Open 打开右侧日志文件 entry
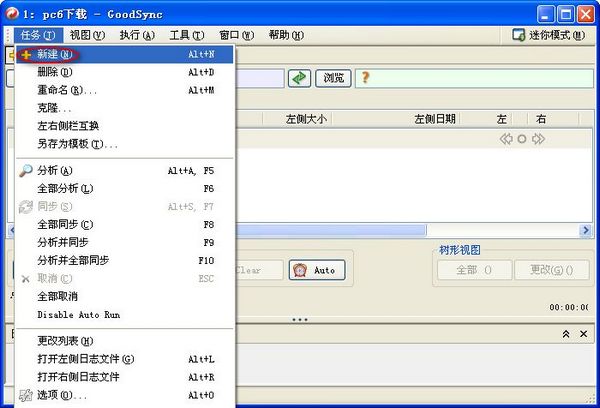The height and width of the screenshot is (408, 600). [x=124, y=377]
